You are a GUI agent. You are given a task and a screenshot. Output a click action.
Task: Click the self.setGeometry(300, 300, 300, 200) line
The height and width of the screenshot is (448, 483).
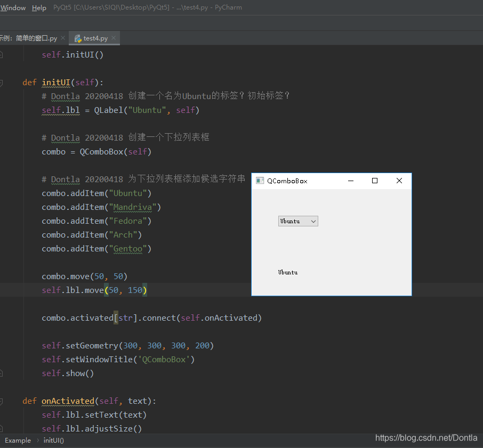click(x=127, y=346)
